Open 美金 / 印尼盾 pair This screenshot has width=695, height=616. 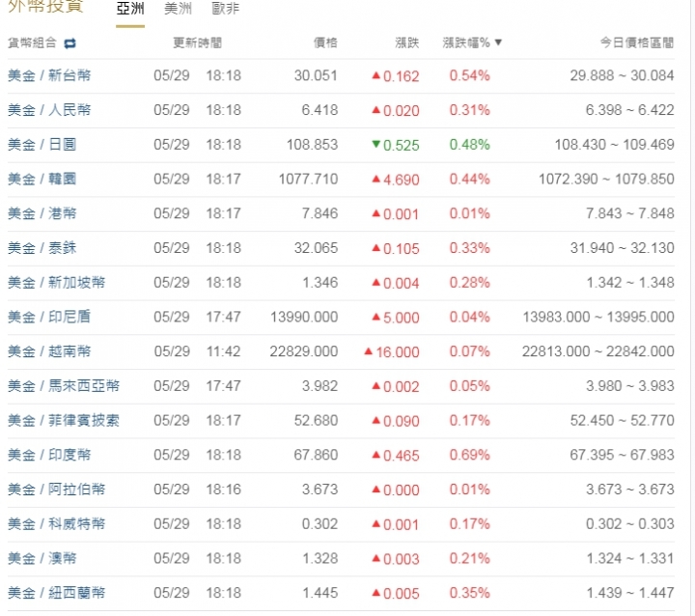click(x=49, y=317)
